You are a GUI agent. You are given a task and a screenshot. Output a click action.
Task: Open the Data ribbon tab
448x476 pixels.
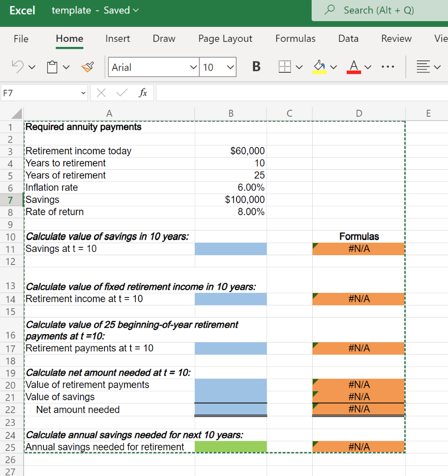click(348, 39)
